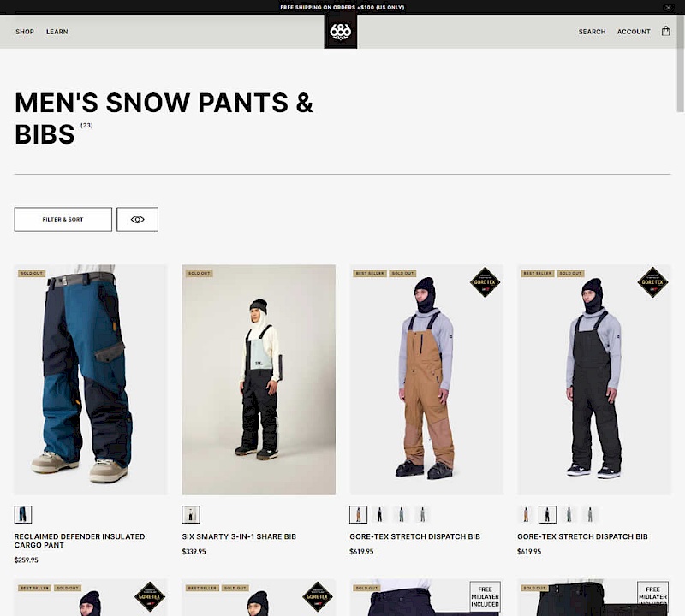The width and height of the screenshot is (685, 616).
Task: Dismiss the free shipping banner
Action: click(668, 8)
